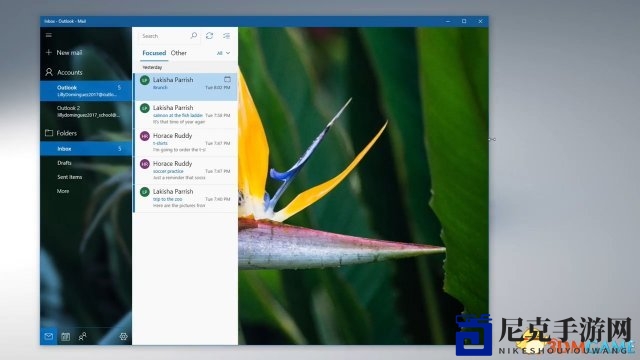Viewport: 640px width, 360px height.
Task: Open Lakisha Parrish Brunch email
Action: 185,87
